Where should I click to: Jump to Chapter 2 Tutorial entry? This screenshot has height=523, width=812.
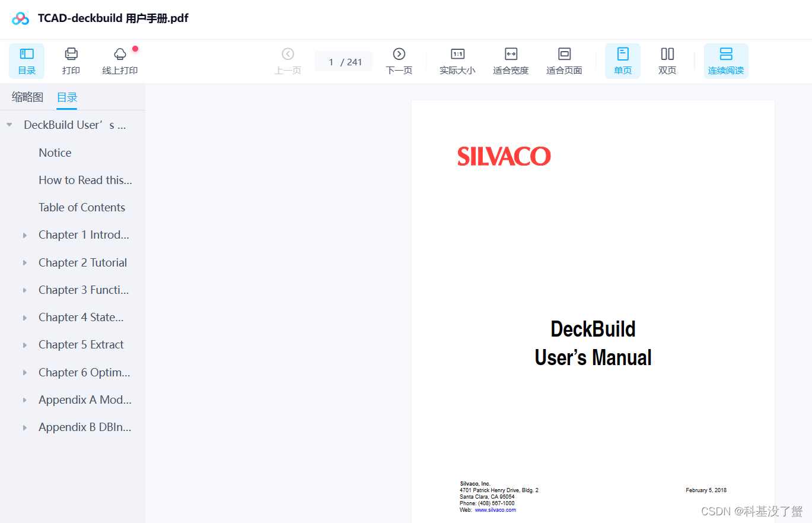point(83,262)
